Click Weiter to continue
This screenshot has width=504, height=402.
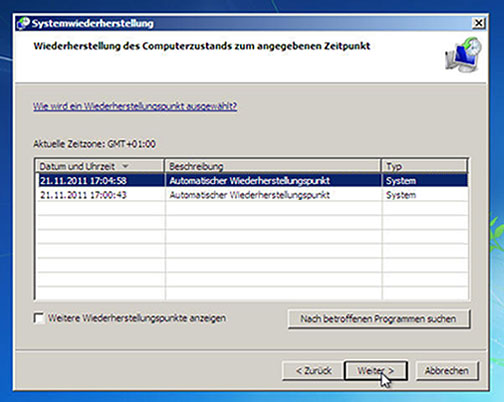click(376, 371)
